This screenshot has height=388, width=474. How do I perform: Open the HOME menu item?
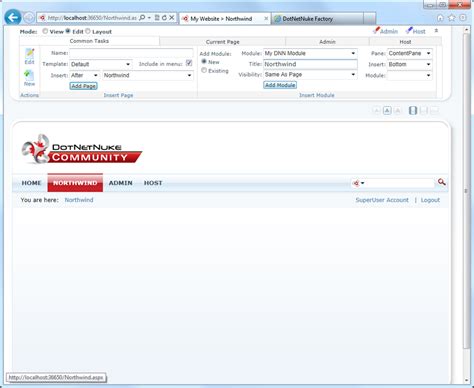31,183
